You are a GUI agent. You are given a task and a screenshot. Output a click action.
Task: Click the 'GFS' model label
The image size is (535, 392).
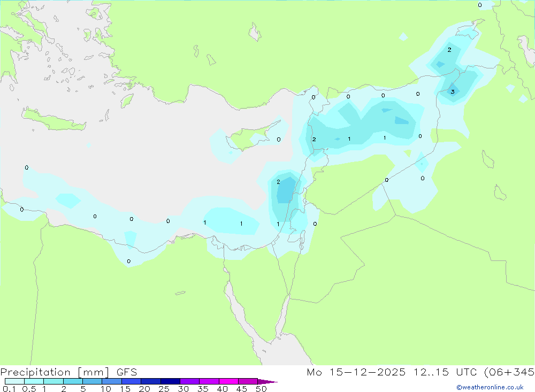[127, 372]
